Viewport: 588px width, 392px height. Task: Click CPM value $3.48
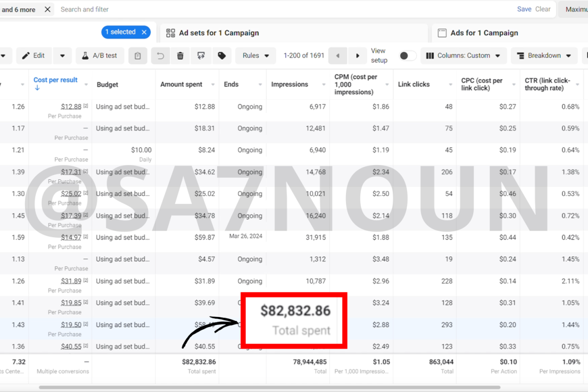coord(380,259)
